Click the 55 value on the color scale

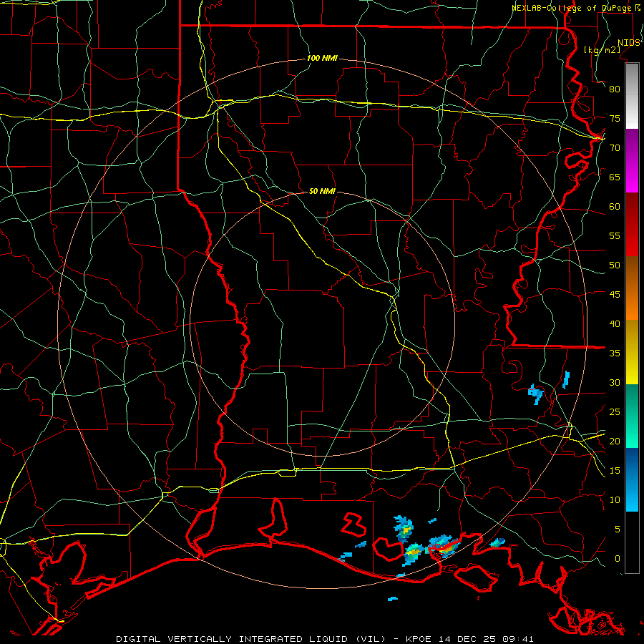615,235
